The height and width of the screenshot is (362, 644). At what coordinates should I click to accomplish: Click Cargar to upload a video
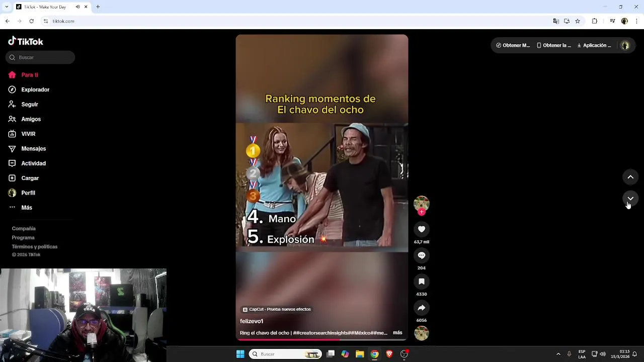[x=23, y=178]
